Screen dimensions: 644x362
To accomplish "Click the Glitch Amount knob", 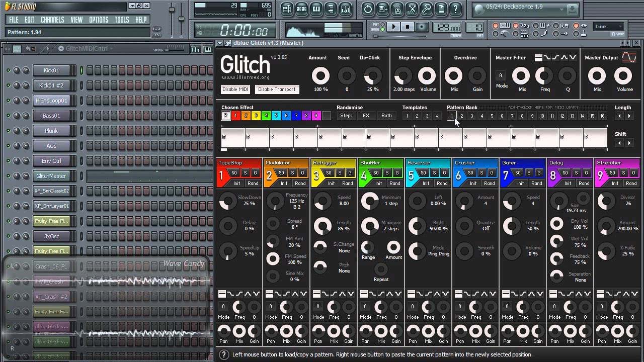I will point(320,76).
